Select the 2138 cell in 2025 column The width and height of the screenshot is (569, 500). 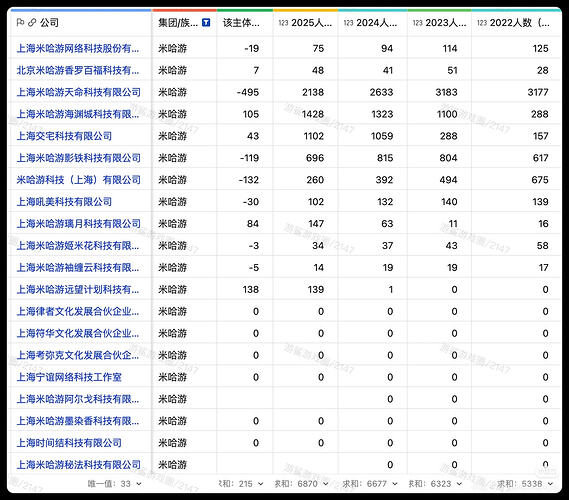(x=305, y=92)
